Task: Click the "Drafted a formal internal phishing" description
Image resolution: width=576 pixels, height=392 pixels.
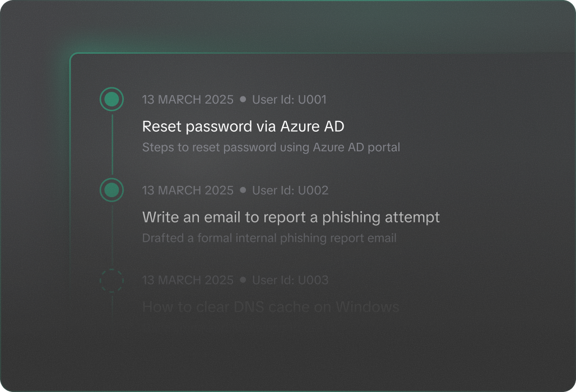Action: tap(269, 238)
